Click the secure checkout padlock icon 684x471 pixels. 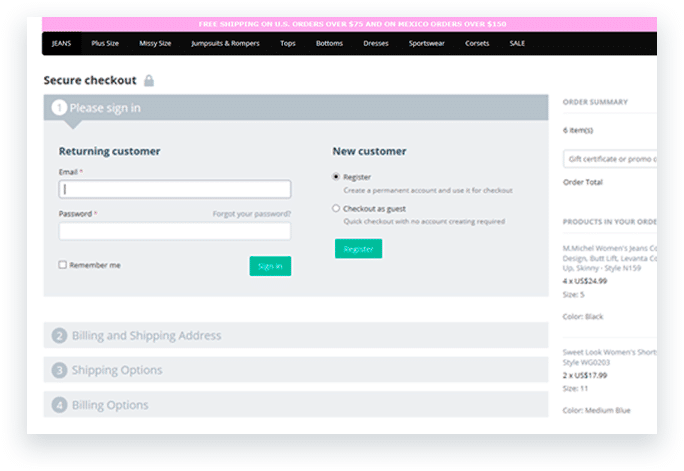[149, 81]
